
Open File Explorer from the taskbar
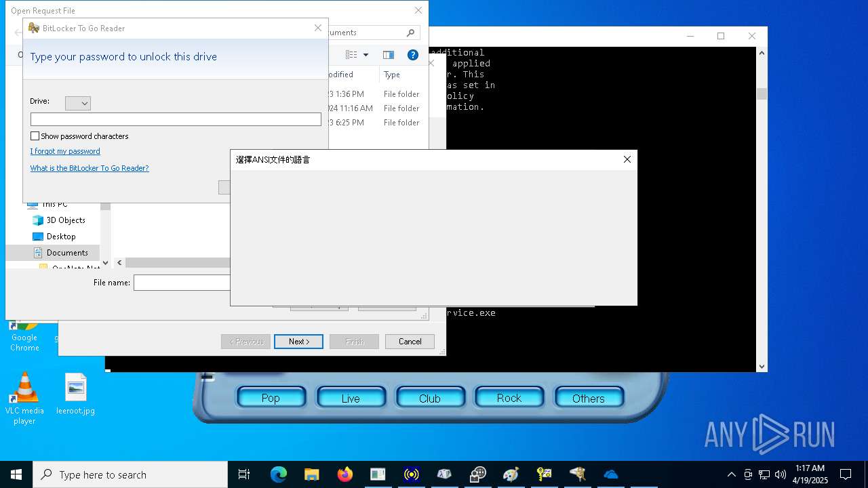click(311, 474)
